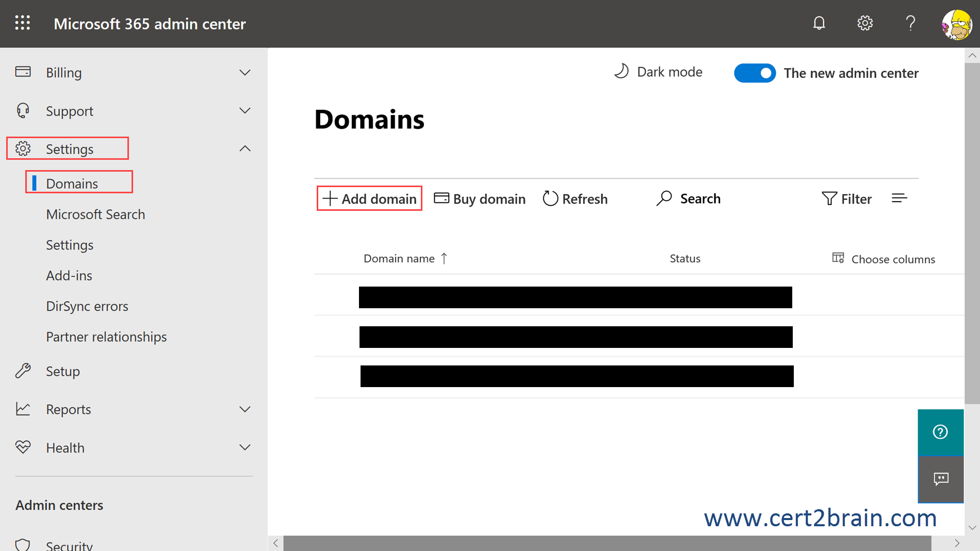The width and height of the screenshot is (980, 551).
Task: Expand the Support section chevron
Action: [x=245, y=110]
